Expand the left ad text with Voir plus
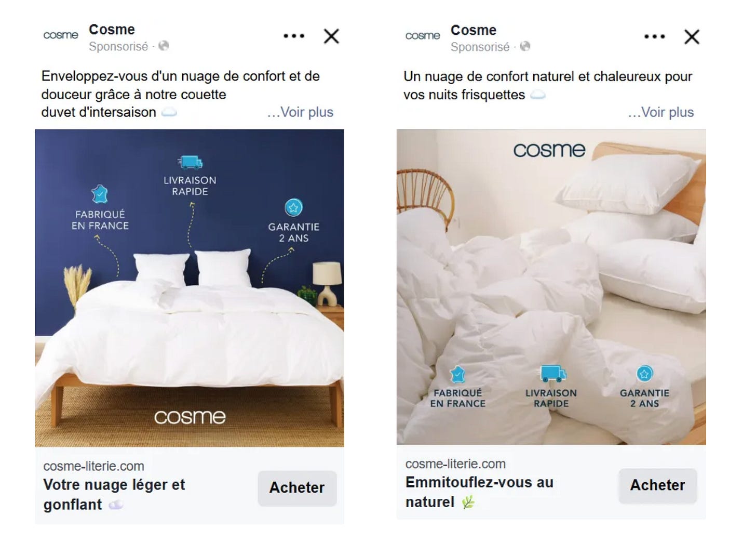 tap(300, 112)
